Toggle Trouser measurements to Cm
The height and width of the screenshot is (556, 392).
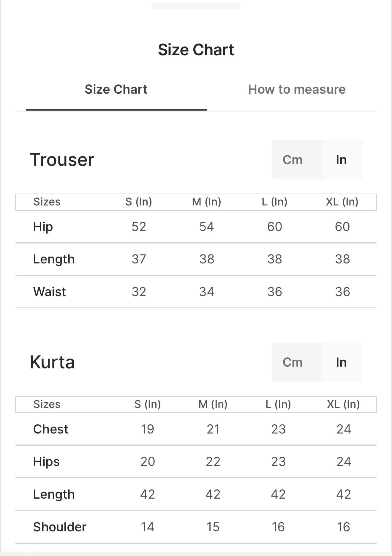click(293, 160)
